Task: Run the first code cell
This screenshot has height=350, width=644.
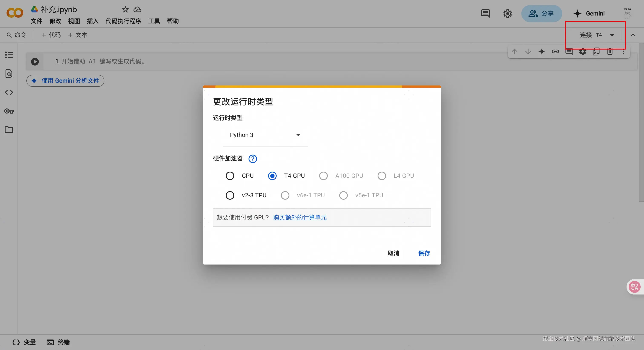Action: pyautogui.click(x=35, y=61)
